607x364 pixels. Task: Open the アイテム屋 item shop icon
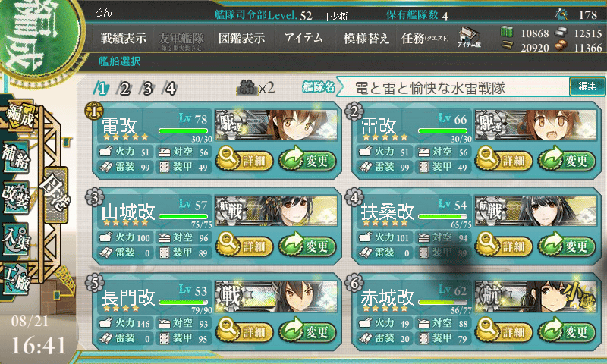pos(469,38)
